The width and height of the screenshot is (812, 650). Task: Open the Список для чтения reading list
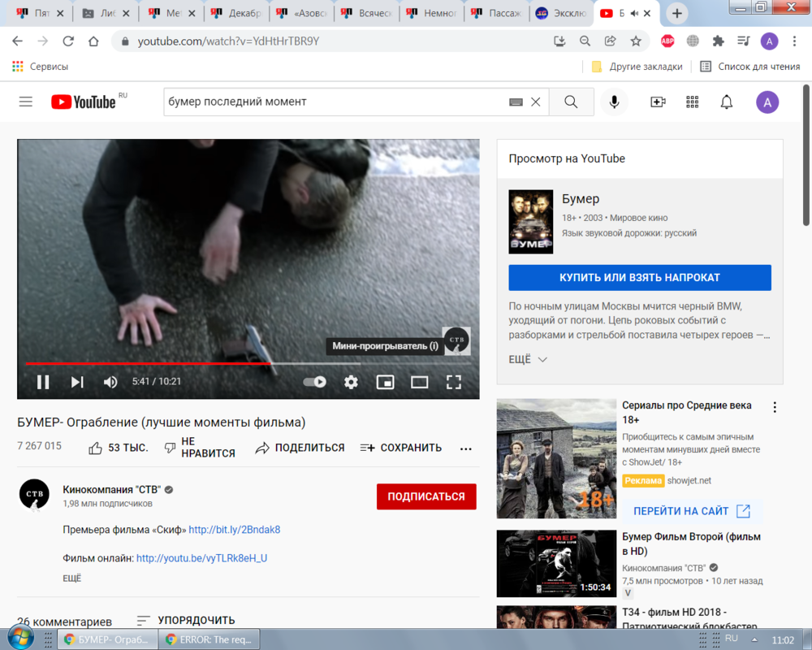coord(749,67)
